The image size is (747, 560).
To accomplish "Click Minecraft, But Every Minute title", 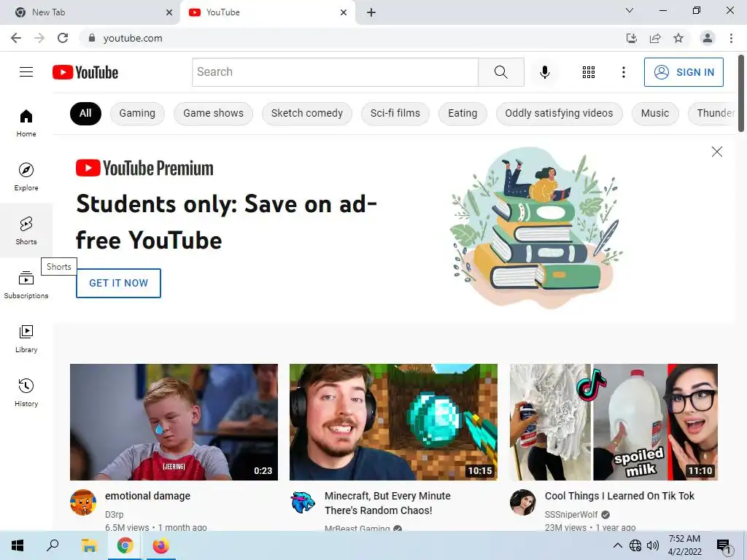I will coord(387,503).
